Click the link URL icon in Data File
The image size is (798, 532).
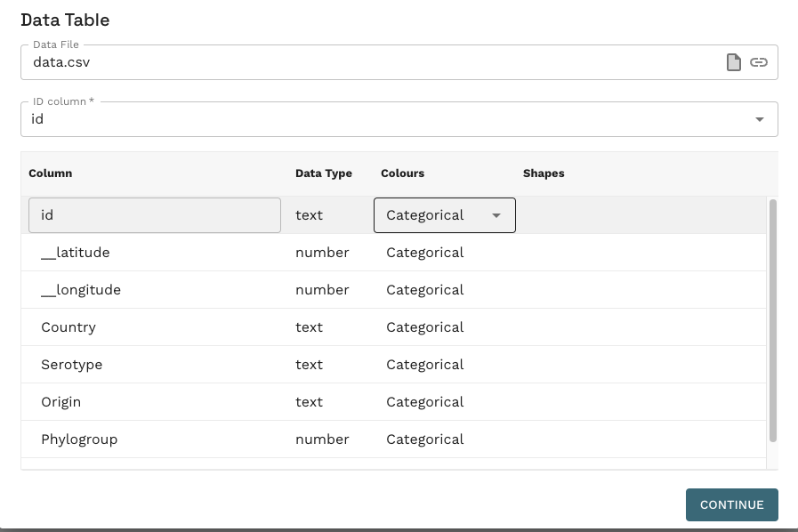coord(758,62)
